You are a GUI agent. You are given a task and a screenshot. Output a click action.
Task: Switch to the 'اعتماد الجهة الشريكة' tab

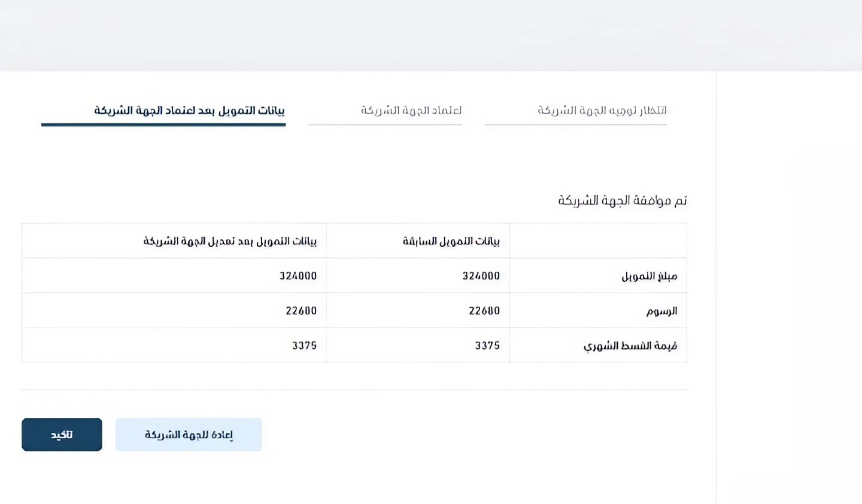[x=411, y=111]
